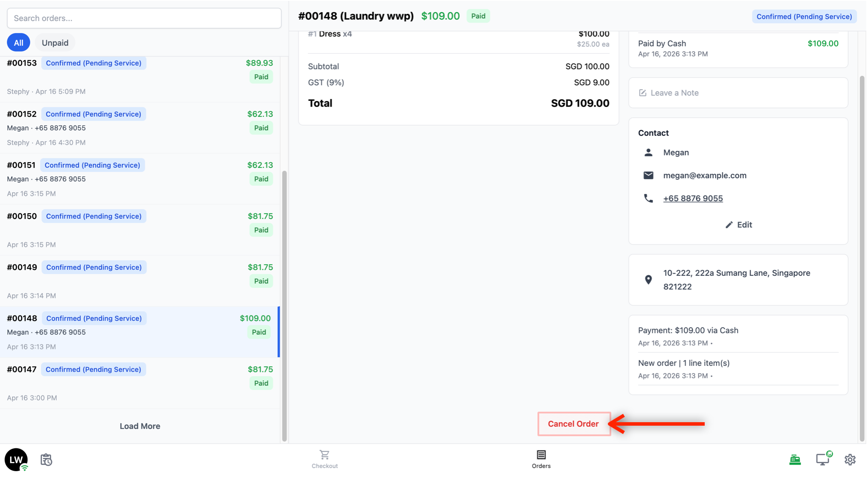Click the +65 8876 9055 phone link
This screenshot has height=479, width=868.
pos(693,198)
